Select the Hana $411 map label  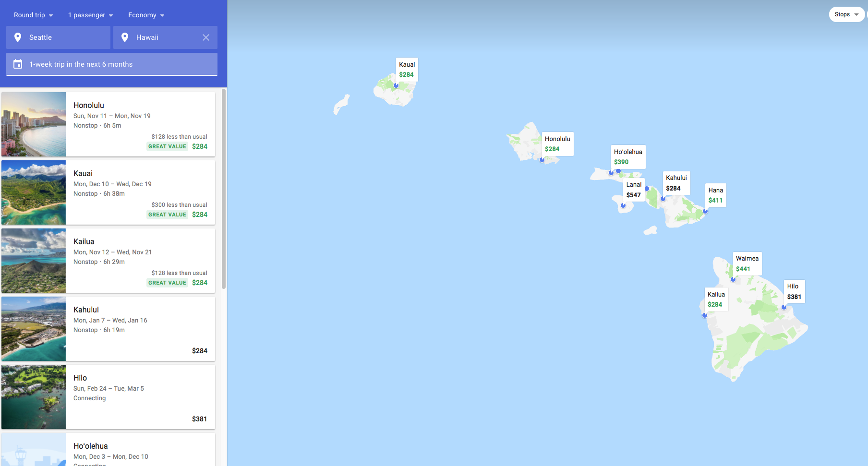tap(716, 195)
